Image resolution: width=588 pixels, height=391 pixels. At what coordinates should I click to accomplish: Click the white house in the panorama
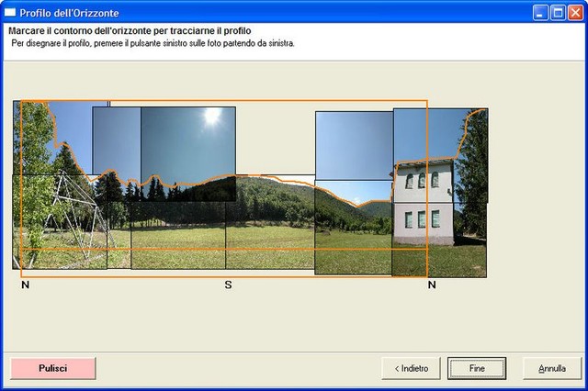tap(423, 204)
